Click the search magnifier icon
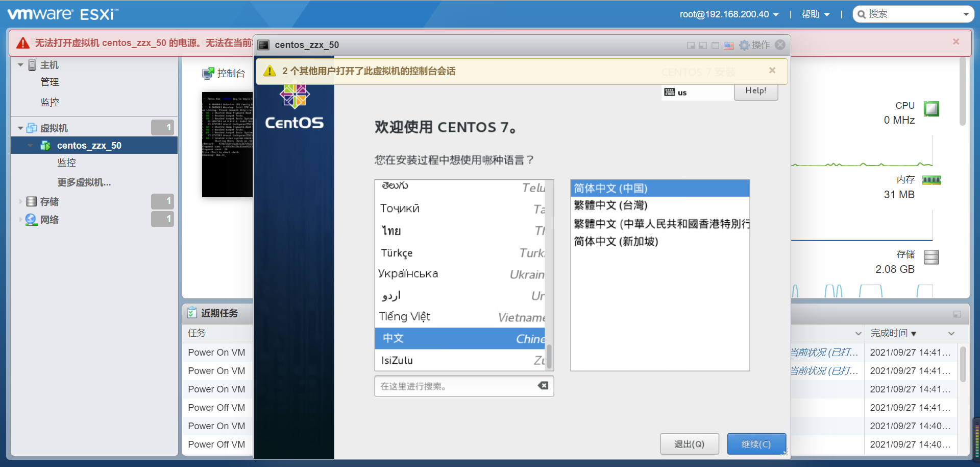Image resolution: width=980 pixels, height=467 pixels. pyautogui.click(x=862, y=14)
